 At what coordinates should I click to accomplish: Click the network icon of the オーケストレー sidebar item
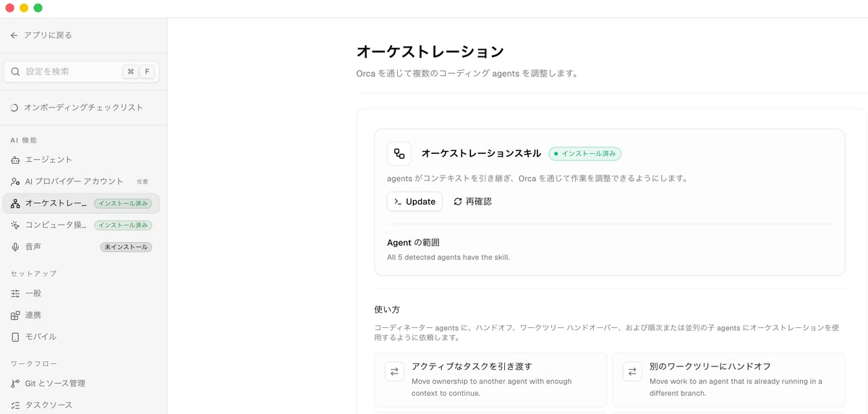click(x=15, y=204)
